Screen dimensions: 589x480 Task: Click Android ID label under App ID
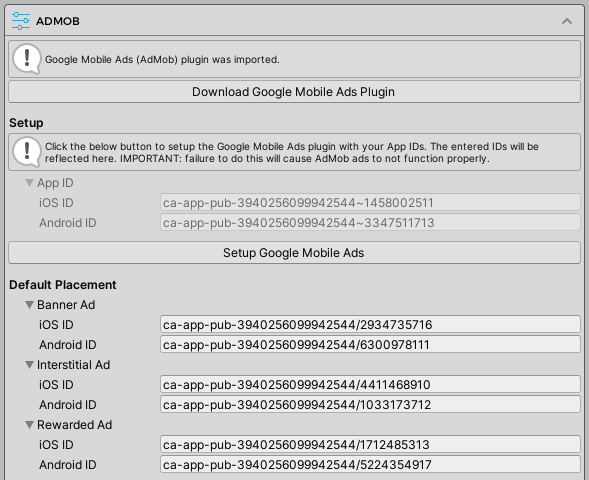point(68,223)
